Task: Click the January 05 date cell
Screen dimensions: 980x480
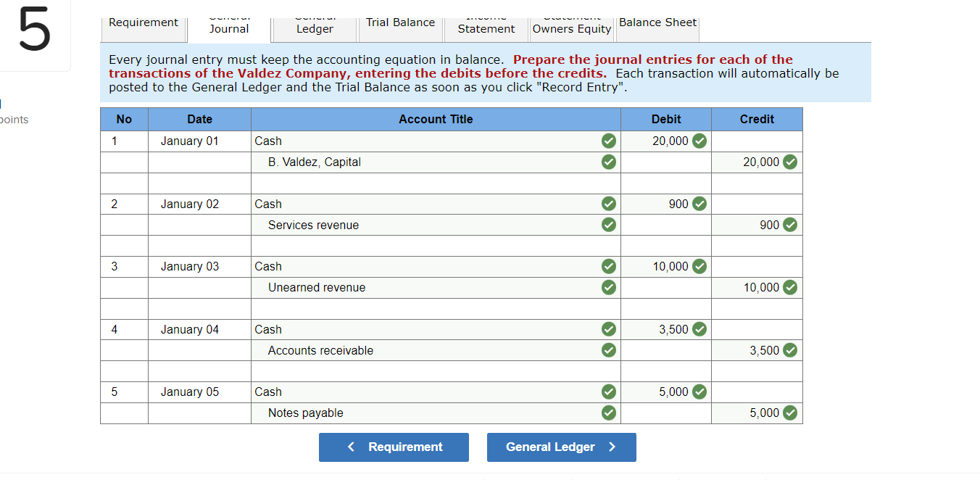Action: (x=199, y=392)
